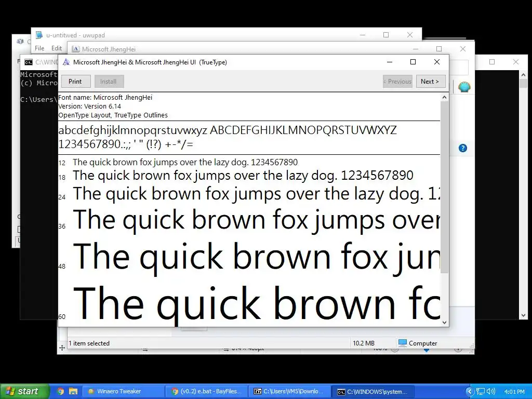Click the uwupad notepad title icon

(39, 35)
